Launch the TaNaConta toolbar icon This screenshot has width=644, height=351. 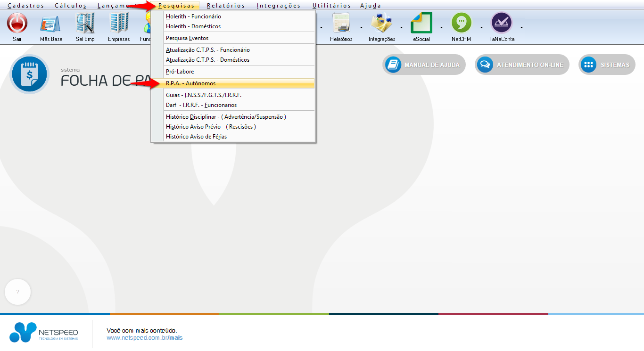coord(501,23)
